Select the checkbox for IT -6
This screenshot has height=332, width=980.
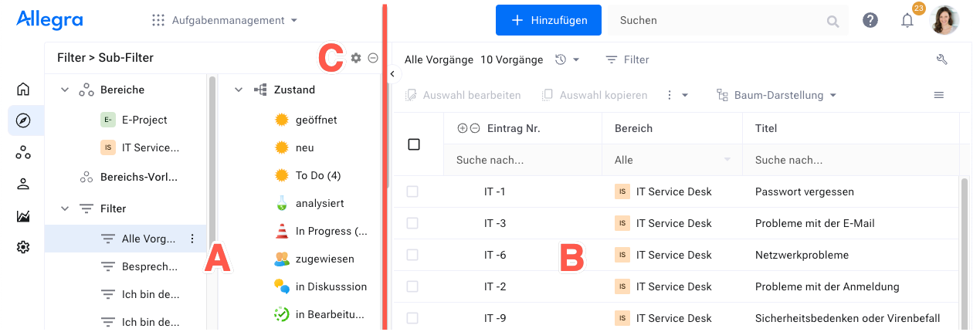(x=412, y=255)
